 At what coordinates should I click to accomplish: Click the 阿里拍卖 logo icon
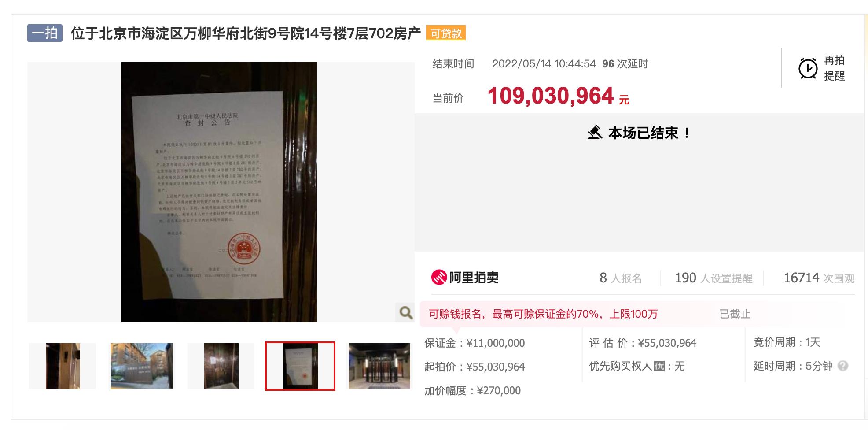click(439, 278)
